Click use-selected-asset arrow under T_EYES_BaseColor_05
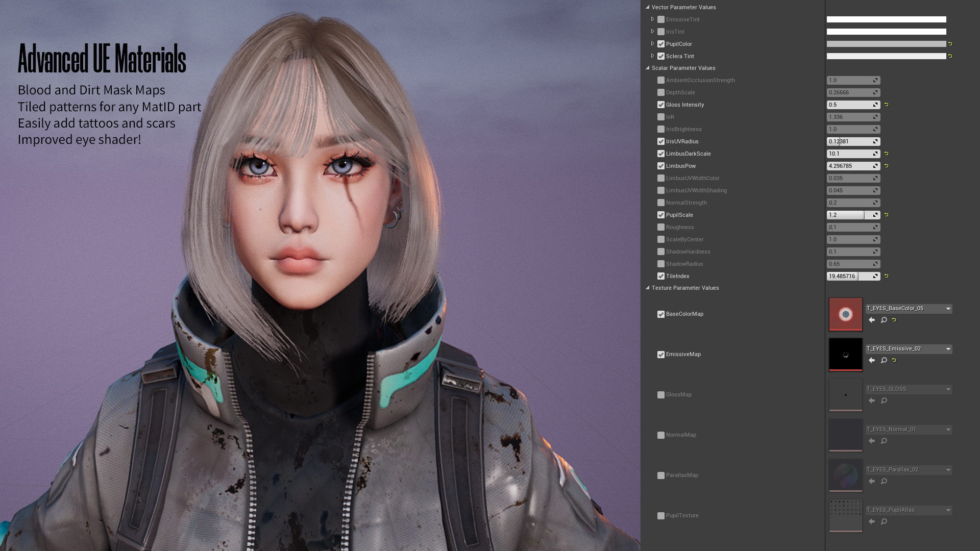Screen dimensions: 980x551 point(872,320)
